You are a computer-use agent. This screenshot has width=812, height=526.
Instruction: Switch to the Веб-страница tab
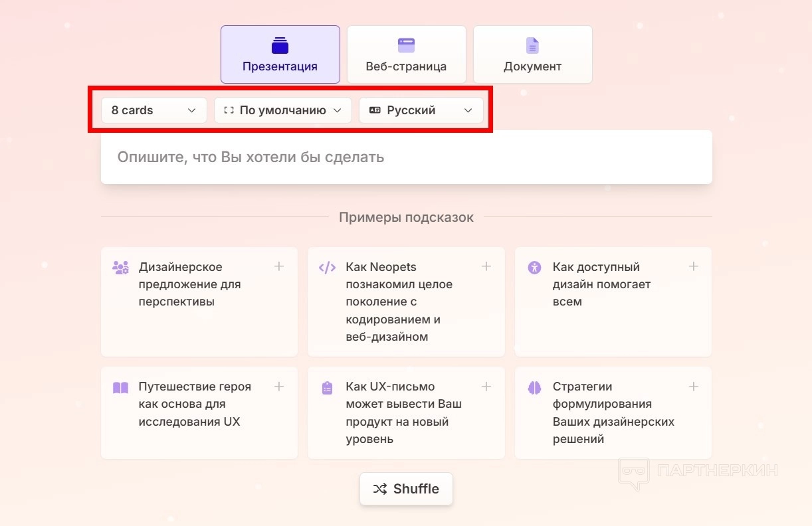coord(406,54)
